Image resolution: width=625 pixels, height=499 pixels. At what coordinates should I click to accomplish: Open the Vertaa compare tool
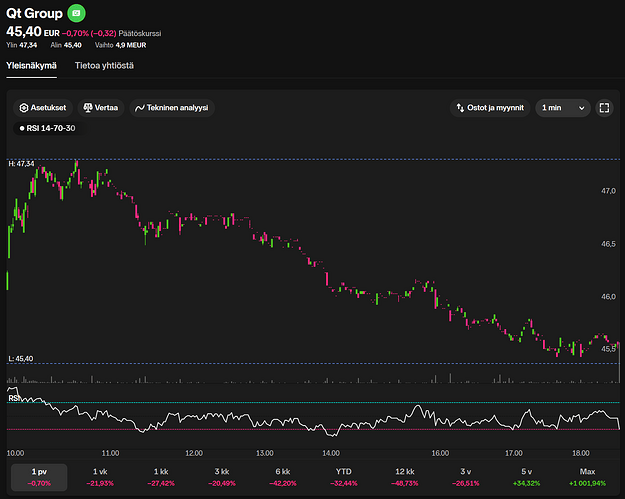[x=100, y=107]
